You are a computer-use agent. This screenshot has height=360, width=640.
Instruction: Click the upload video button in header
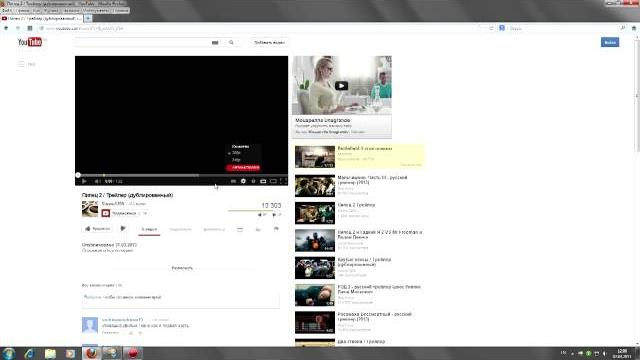click(x=269, y=42)
